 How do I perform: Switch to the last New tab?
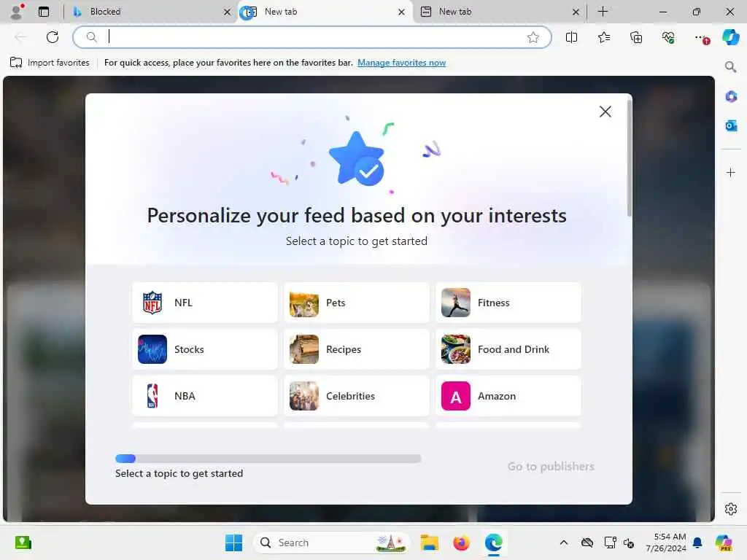click(x=499, y=12)
